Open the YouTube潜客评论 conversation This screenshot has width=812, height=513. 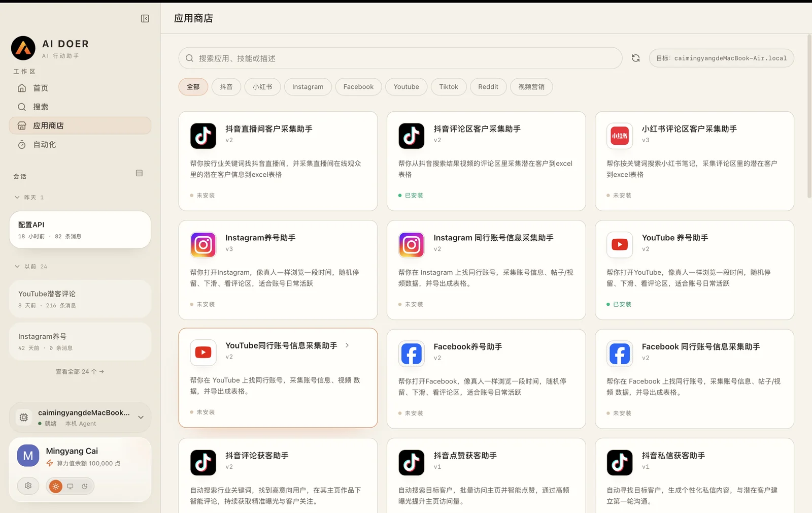(x=80, y=299)
